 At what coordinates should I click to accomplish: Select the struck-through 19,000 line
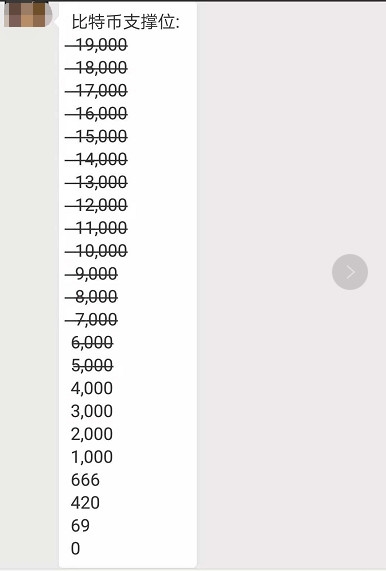point(96,45)
